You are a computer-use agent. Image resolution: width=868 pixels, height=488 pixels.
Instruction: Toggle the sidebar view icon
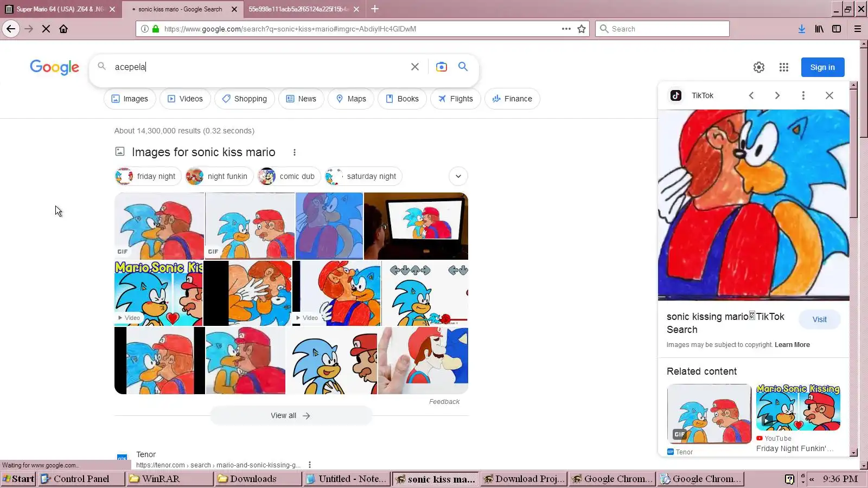point(837,29)
